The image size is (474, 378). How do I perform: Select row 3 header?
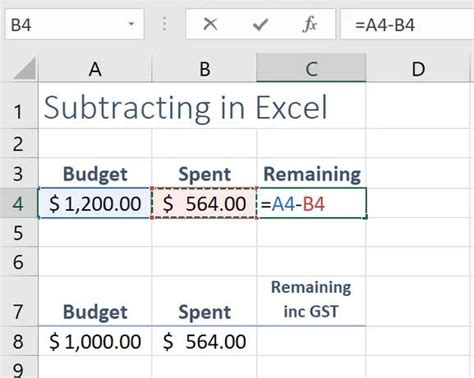pos(19,173)
